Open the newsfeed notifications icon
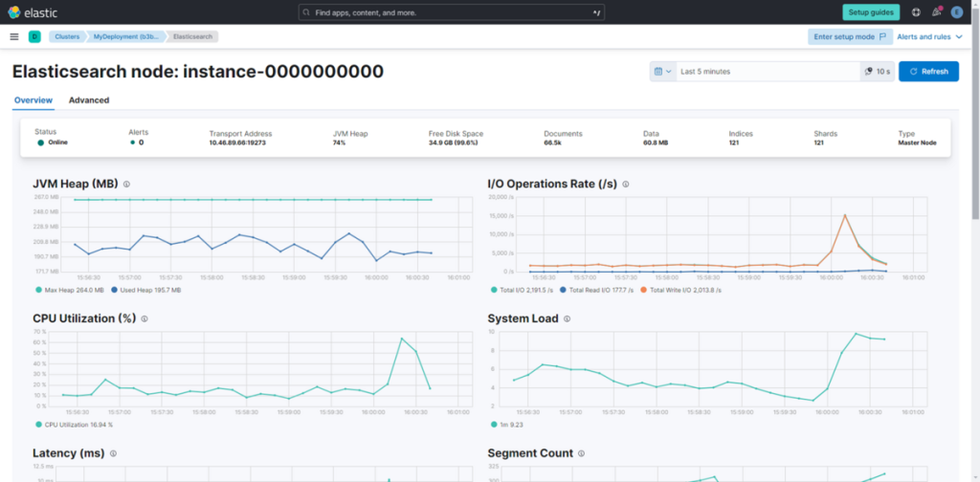980x482 pixels. 937,12
